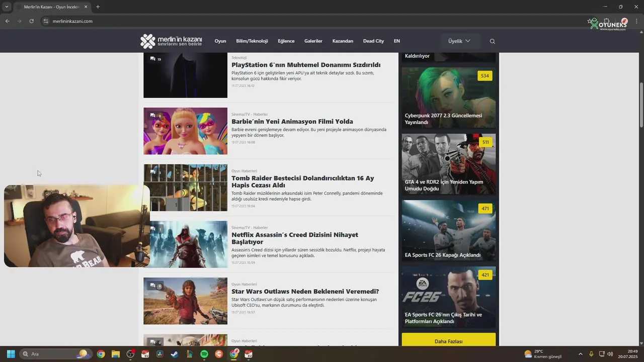Image resolution: width=644 pixels, height=362 pixels.
Task: Open OBS Studio from the taskbar
Action: pyautogui.click(x=130, y=354)
